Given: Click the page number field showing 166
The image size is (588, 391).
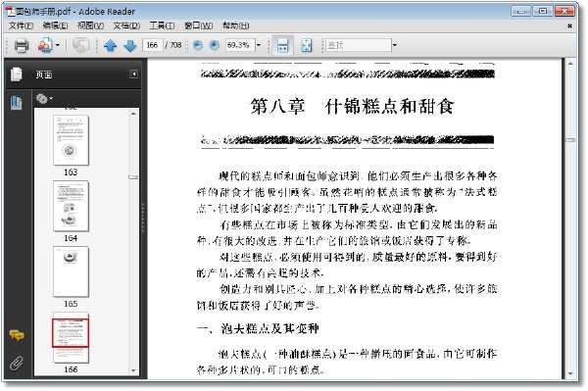Looking at the screenshot, I should pyautogui.click(x=152, y=45).
